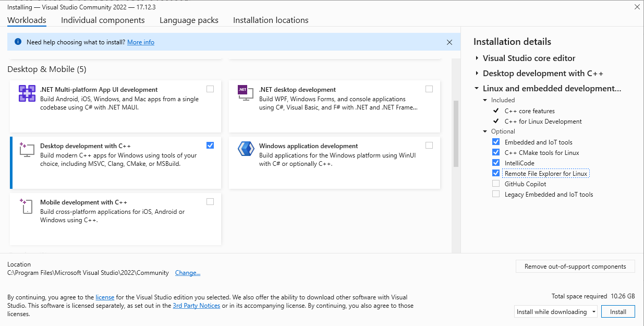Click the Windows application development icon
Viewport: 644px width, 326px height.
pos(245,150)
